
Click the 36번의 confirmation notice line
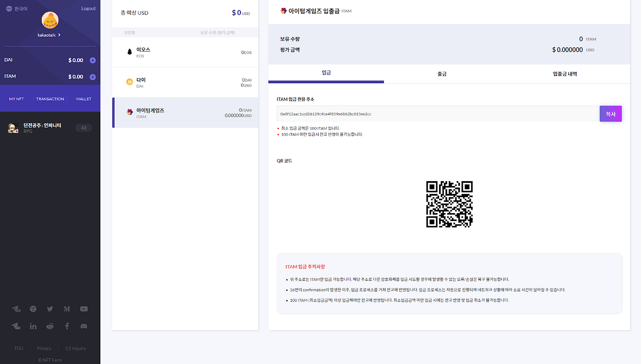(428, 290)
